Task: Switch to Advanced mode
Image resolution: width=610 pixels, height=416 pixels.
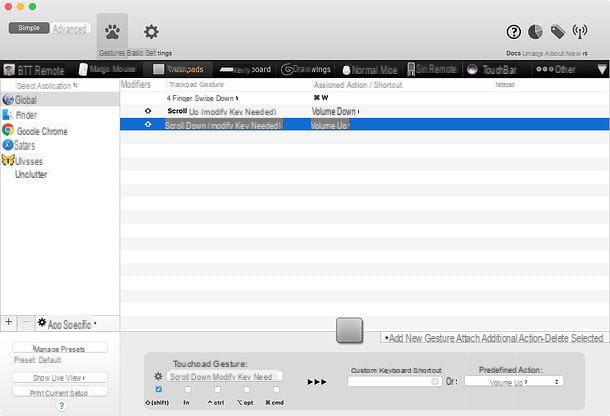Action: pos(70,28)
